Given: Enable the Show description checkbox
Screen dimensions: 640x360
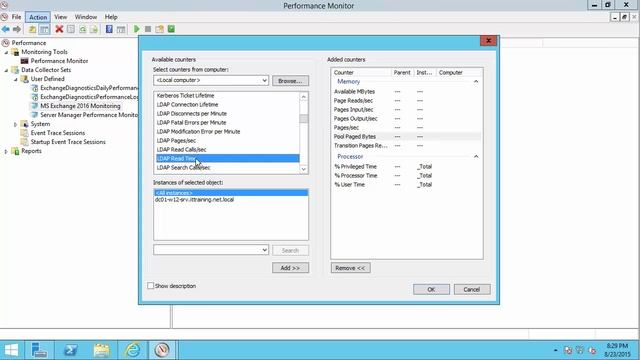Looking at the screenshot, I should coord(151,286).
